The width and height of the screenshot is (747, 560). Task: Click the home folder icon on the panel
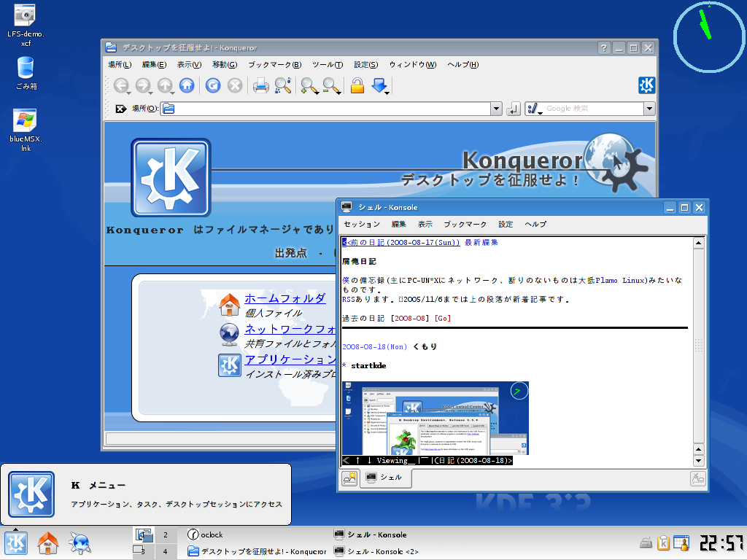47,542
